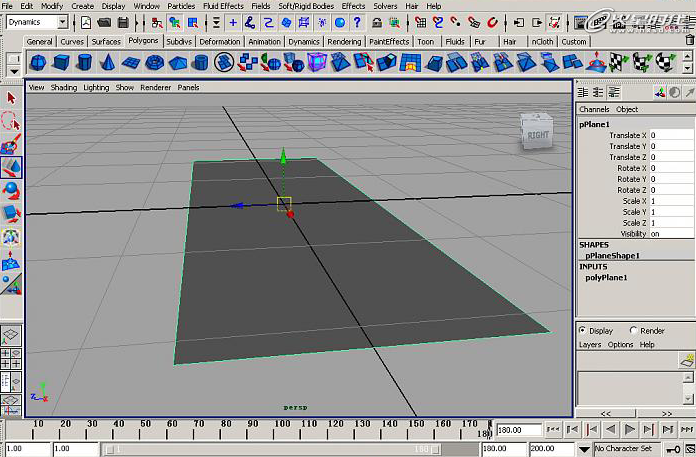This screenshot has height=457, width=696.
Task: Click the Translate X value field
Action: [670, 136]
